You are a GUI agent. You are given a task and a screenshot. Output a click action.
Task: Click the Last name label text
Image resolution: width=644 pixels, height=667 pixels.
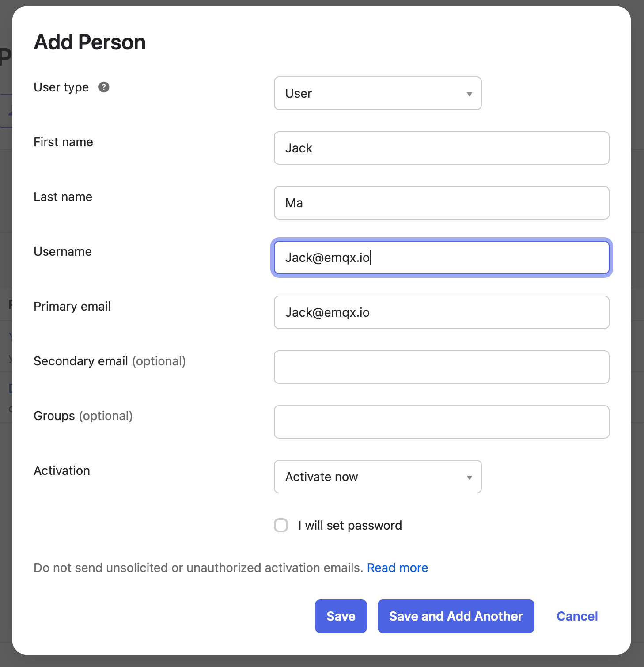coord(63,197)
